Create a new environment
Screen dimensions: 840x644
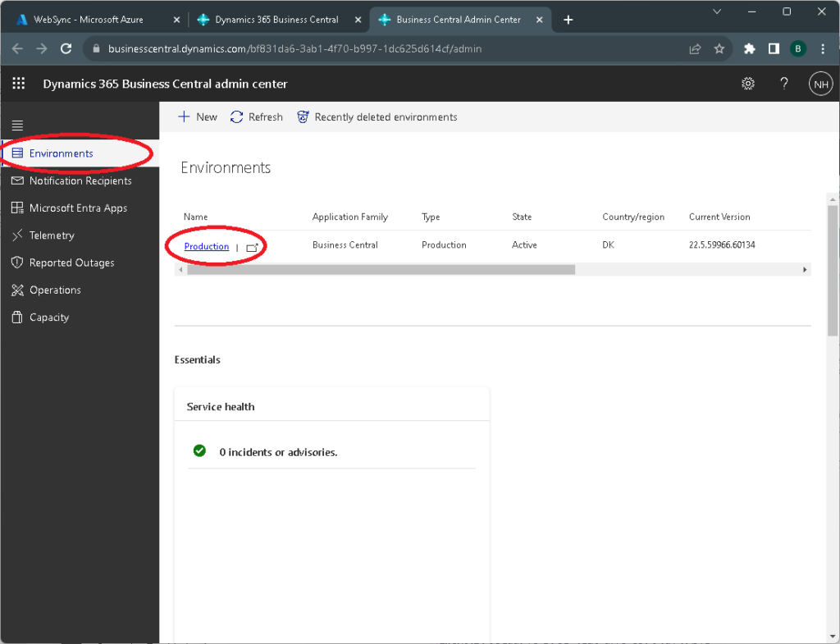click(197, 116)
